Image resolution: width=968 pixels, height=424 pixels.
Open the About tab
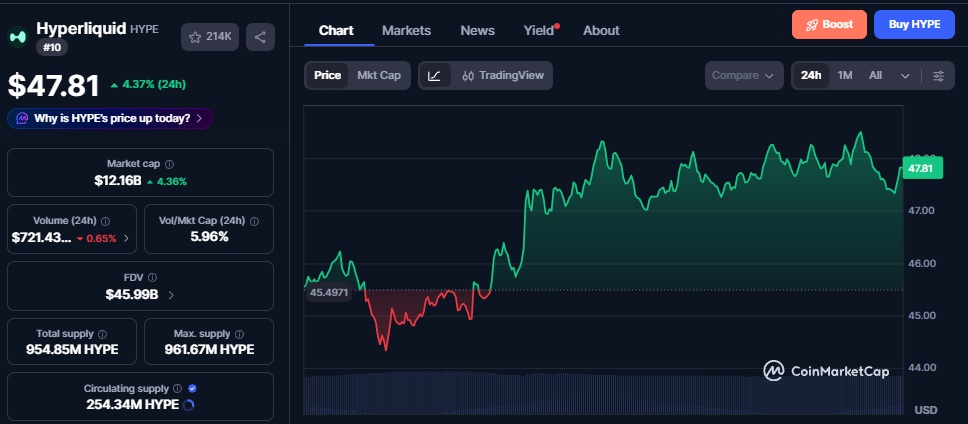[601, 30]
